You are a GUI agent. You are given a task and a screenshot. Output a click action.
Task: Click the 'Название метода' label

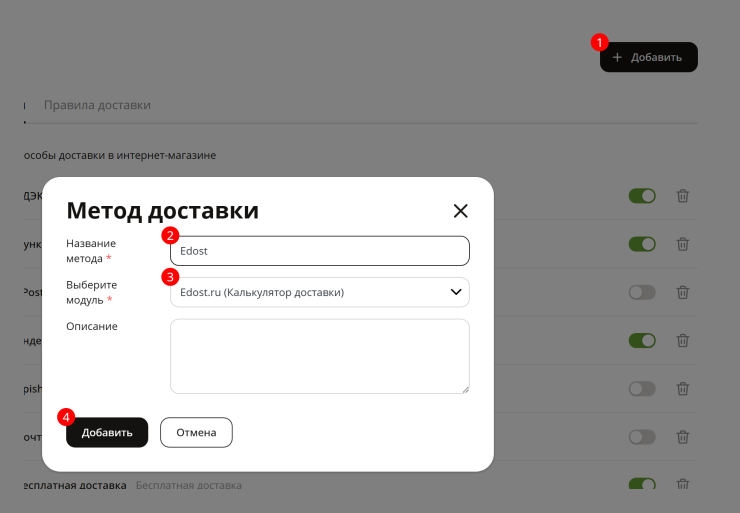(x=91, y=251)
